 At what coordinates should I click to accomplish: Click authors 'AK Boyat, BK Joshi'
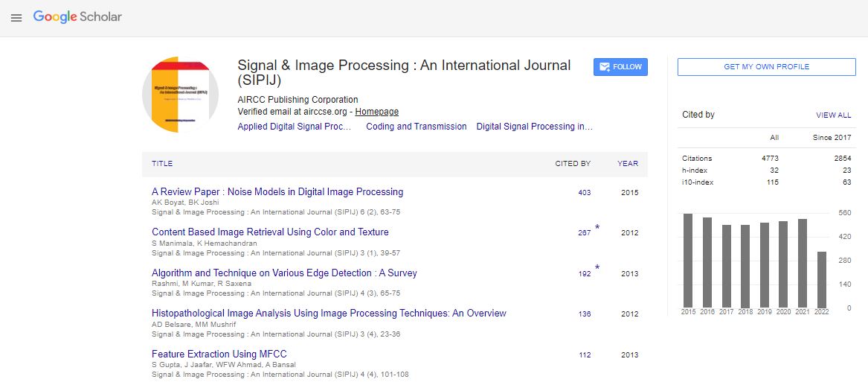pyautogui.click(x=185, y=203)
